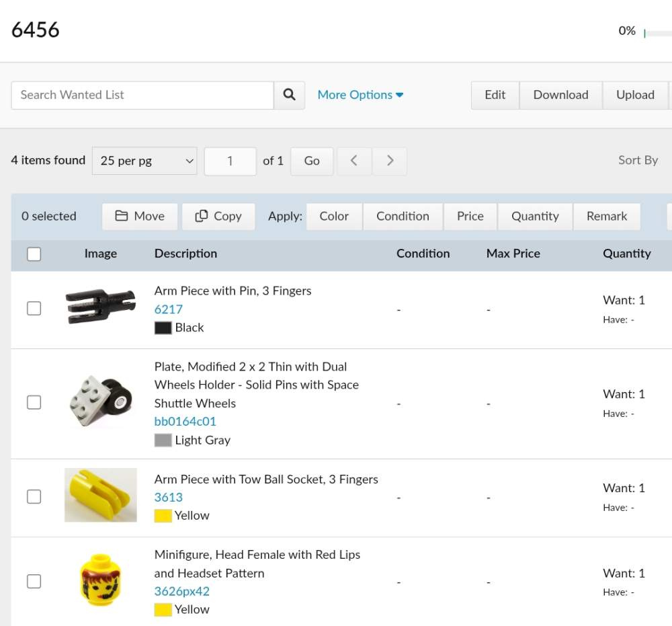672x626 pixels.
Task: Click Copy button with duplicate icon
Action: pos(218,216)
